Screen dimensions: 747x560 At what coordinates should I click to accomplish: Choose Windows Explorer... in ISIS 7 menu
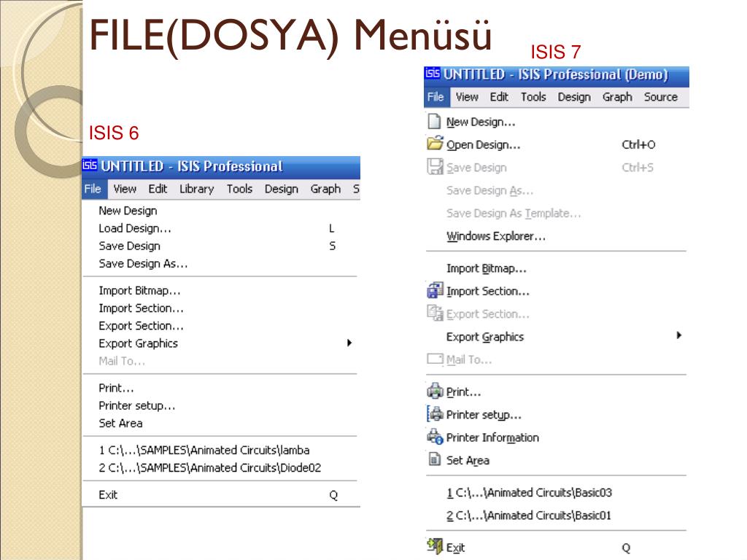[495, 236]
